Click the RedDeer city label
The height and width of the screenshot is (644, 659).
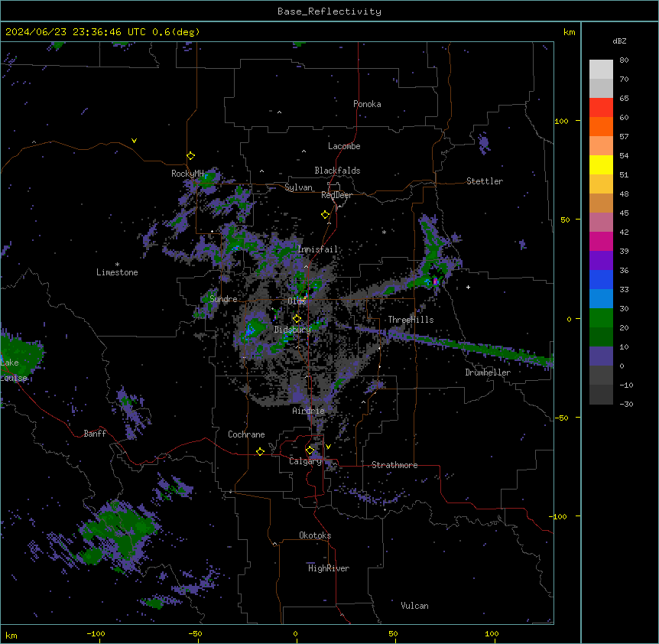[336, 195]
